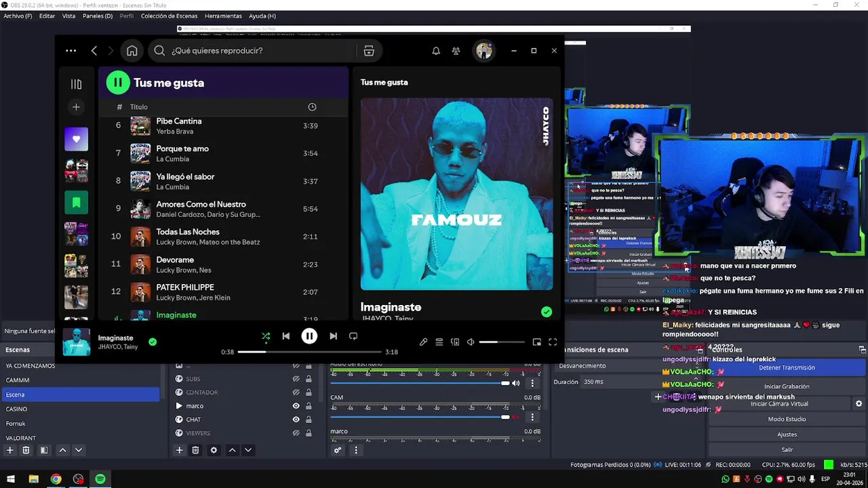The height and width of the screenshot is (488, 868).
Task: Select the YA COMENZAMOS scene in OBS
Action: click(x=81, y=365)
